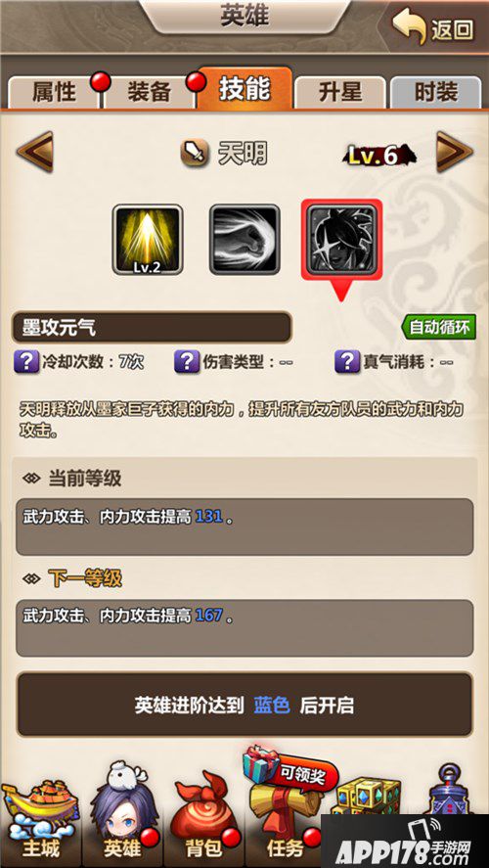This screenshot has width=489, height=868.
Task: Go to next hero with right arrow
Action: click(x=455, y=151)
